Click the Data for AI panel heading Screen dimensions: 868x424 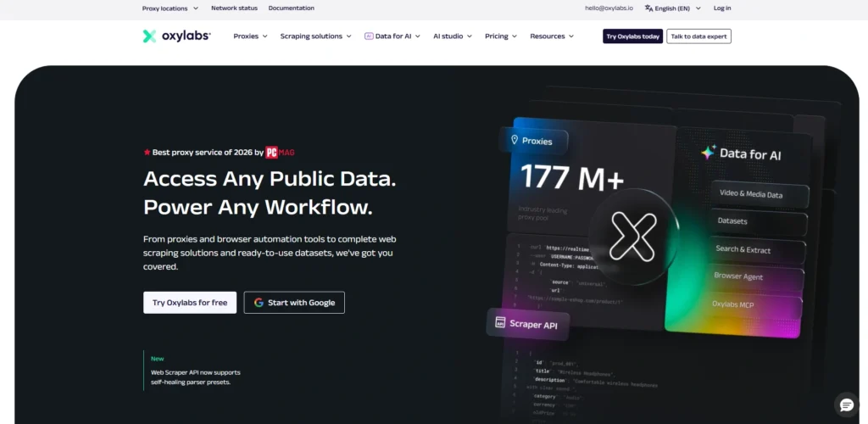pyautogui.click(x=750, y=154)
